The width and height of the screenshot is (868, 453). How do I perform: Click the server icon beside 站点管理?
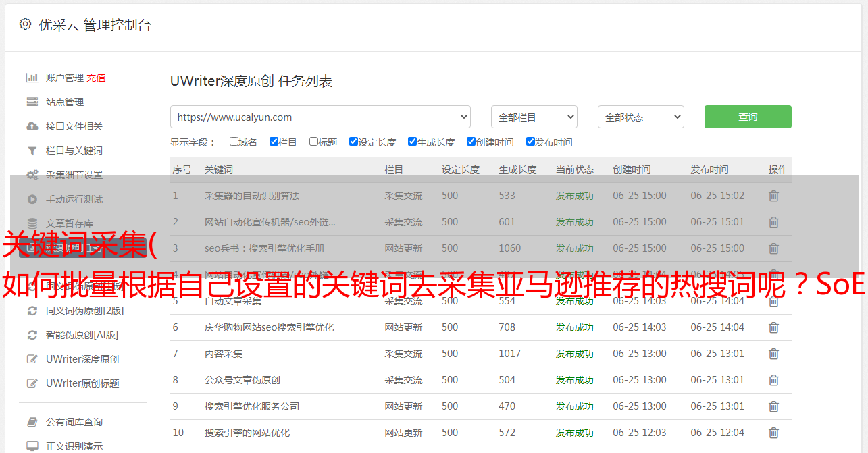tap(32, 102)
